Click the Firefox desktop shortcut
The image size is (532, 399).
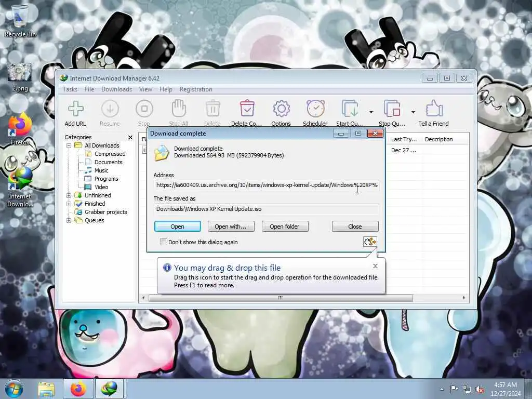[x=20, y=129]
